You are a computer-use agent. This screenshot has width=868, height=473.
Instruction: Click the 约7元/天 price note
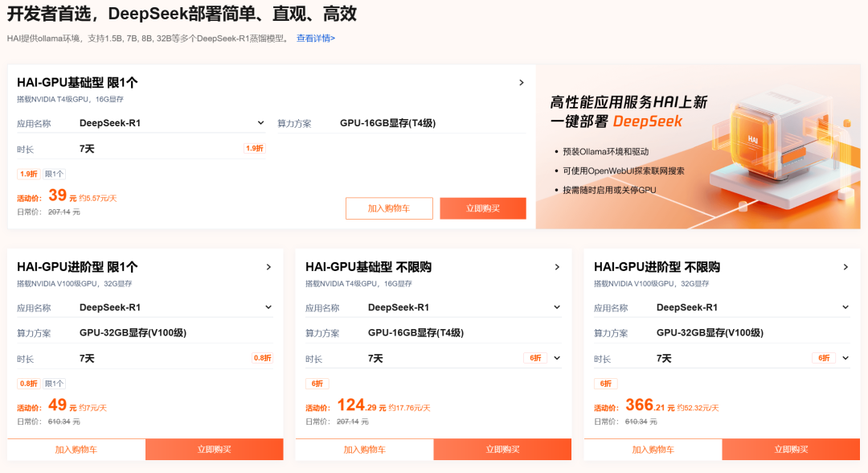tap(93, 408)
